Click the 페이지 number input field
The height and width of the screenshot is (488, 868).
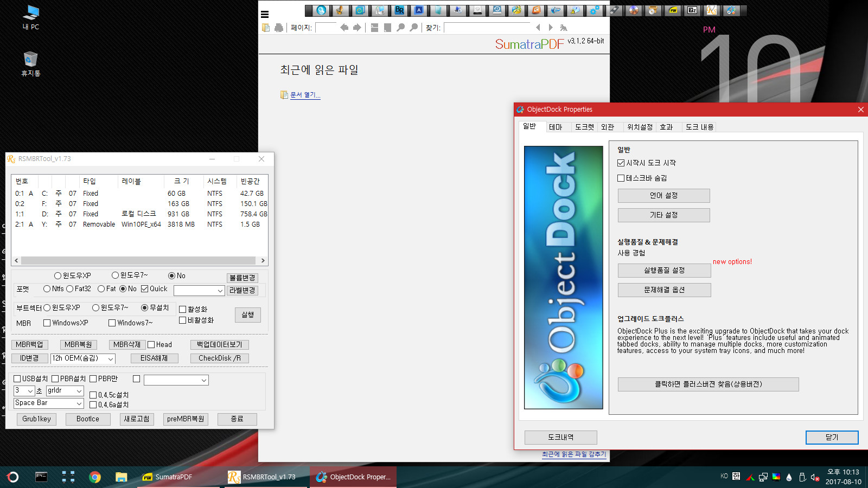click(326, 28)
